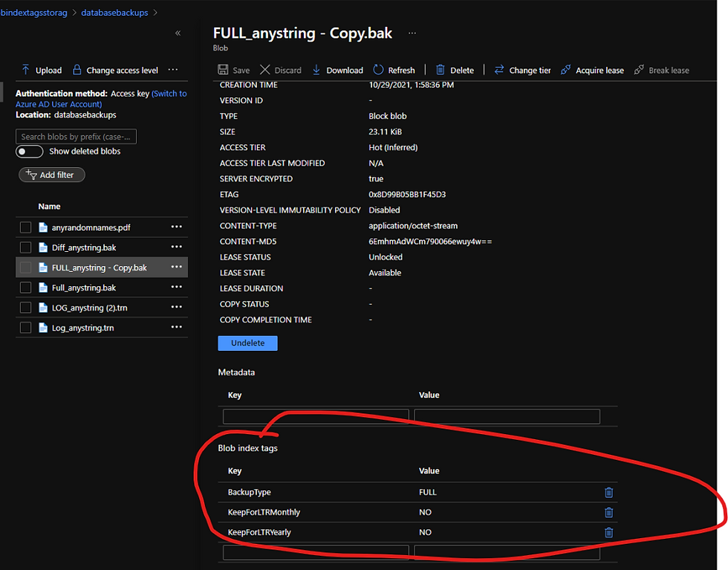Click the BackupType tag value FULL
The image size is (728, 570).
click(x=428, y=492)
